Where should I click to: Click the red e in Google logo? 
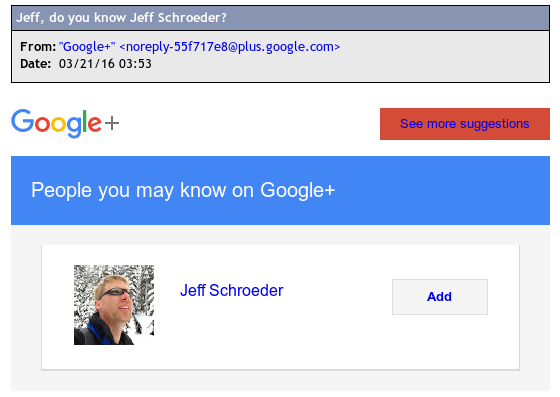[x=95, y=124]
